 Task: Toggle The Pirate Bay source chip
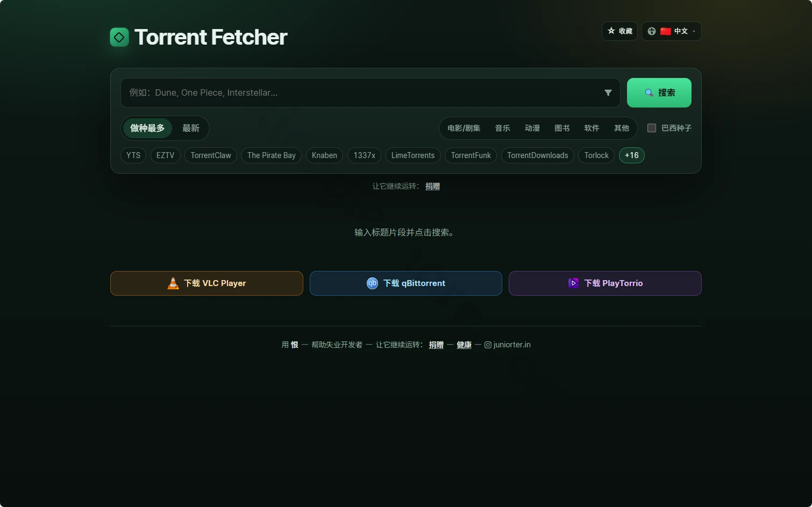point(272,155)
